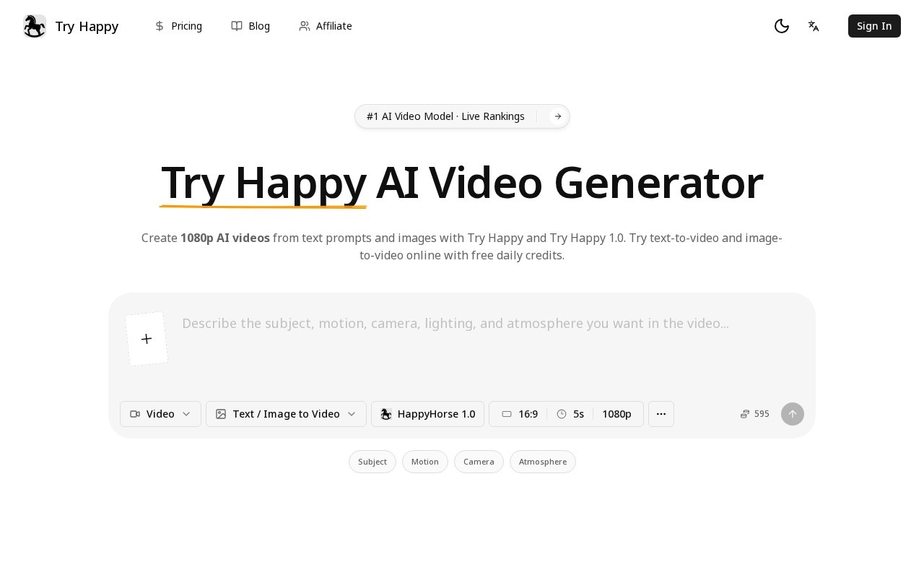
Task: Click the Try Happy horse logo
Action: coord(35,26)
